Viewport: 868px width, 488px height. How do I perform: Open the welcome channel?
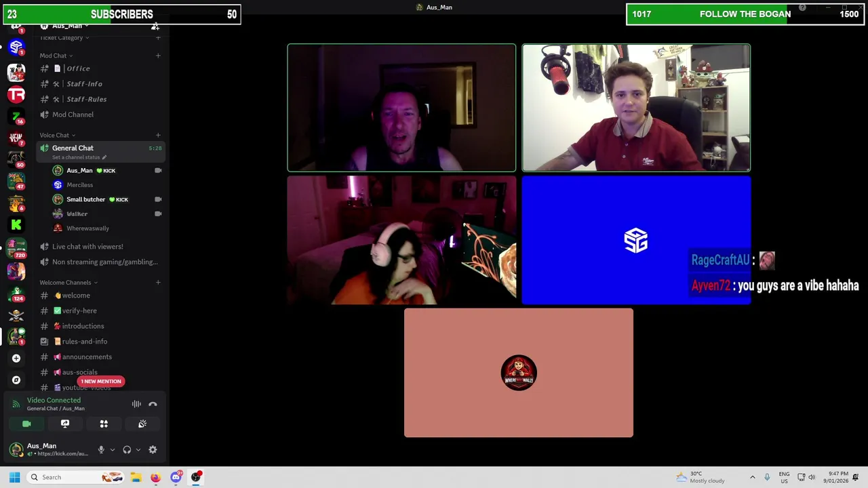tap(100, 296)
